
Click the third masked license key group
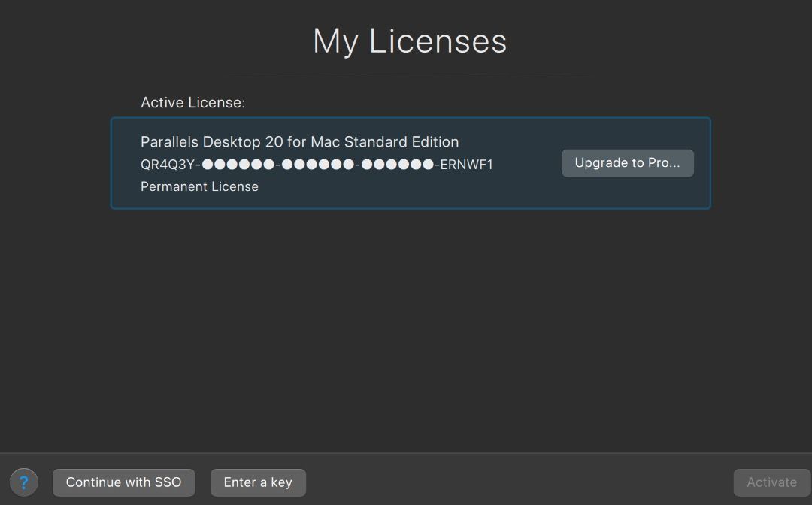(x=397, y=165)
